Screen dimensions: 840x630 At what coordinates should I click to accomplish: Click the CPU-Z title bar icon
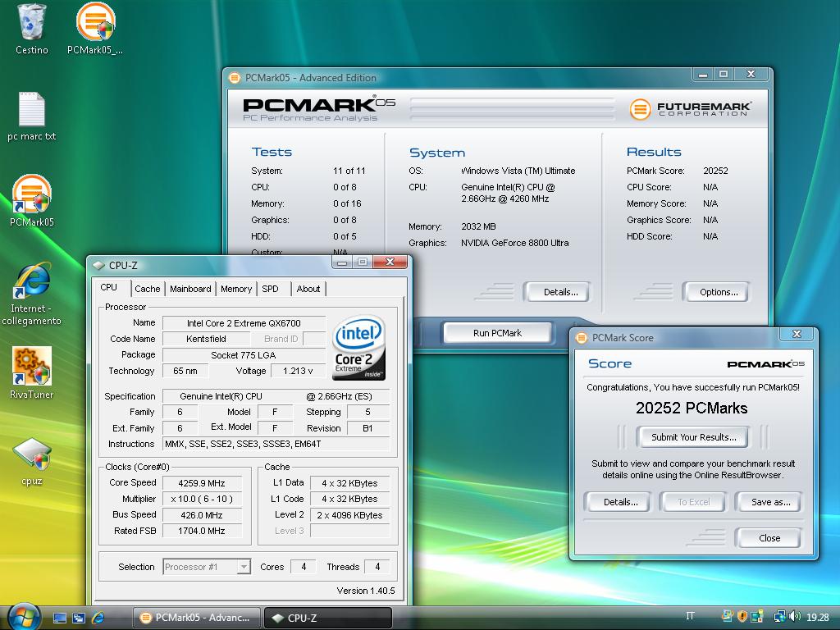pyautogui.click(x=98, y=265)
